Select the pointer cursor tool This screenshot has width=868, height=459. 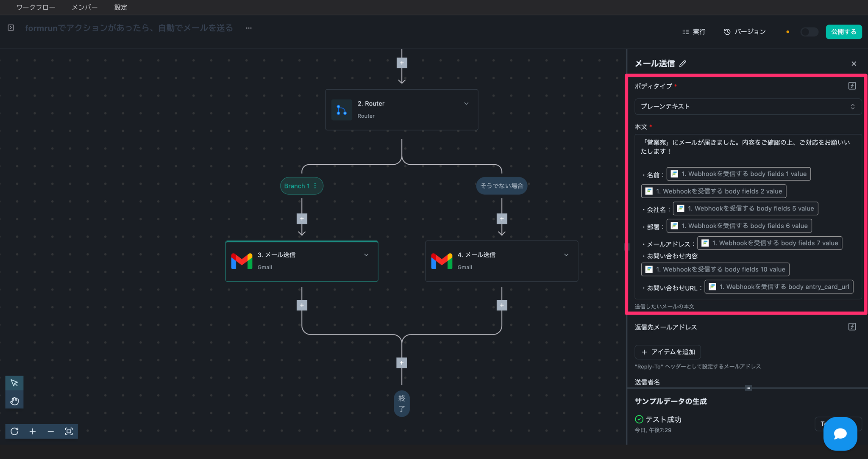pyautogui.click(x=14, y=383)
